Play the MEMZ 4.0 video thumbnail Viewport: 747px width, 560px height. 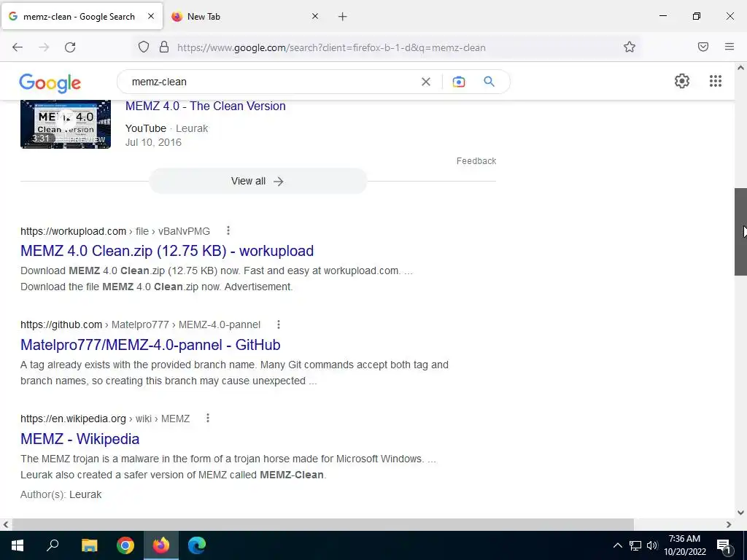pyautogui.click(x=66, y=124)
